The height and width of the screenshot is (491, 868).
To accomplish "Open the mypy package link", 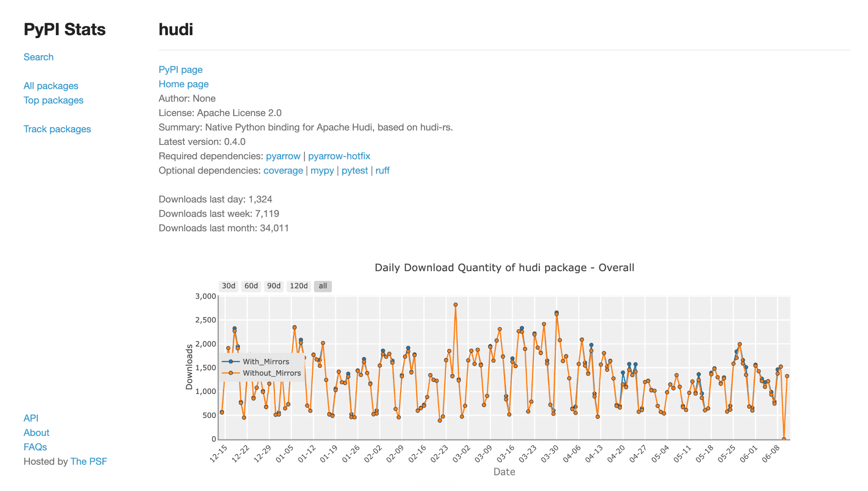I will (x=322, y=170).
